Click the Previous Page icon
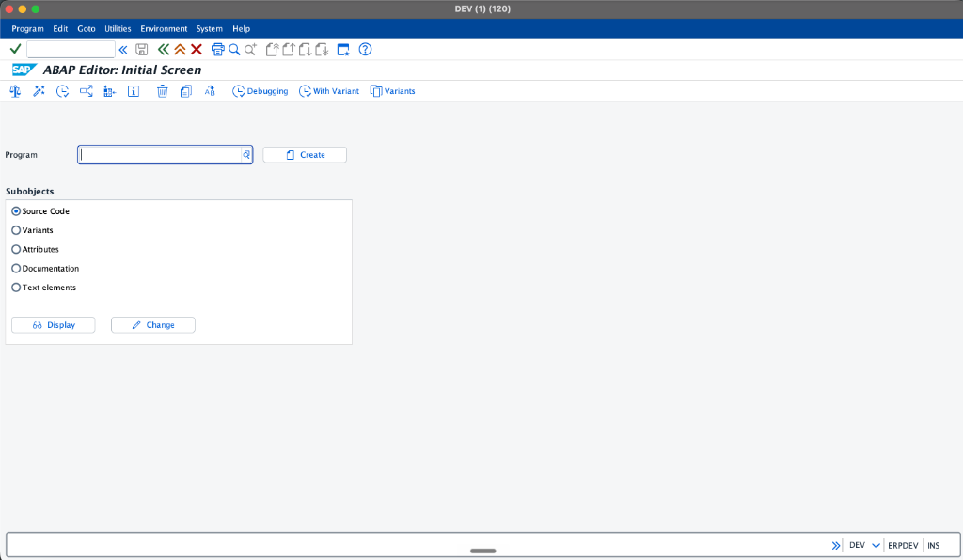The image size is (963, 560). (x=289, y=50)
